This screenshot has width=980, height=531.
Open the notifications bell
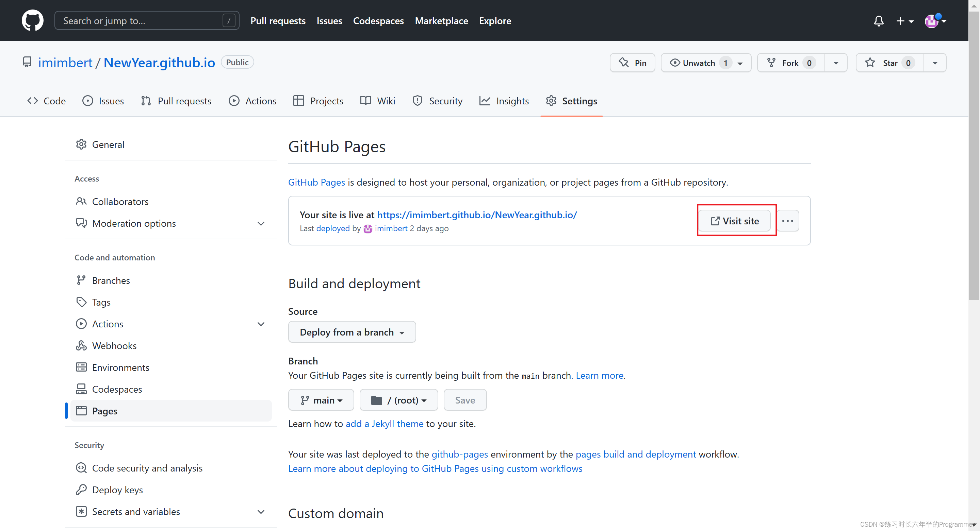(x=878, y=21)
